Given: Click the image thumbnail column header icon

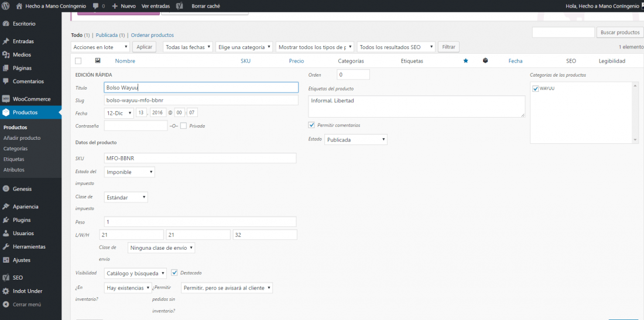Looking at the screenshot, I should [98, 60].
